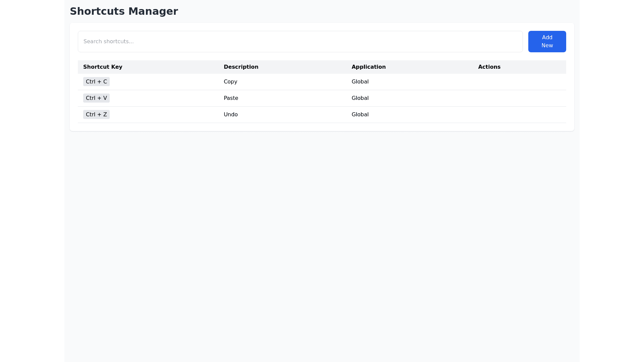This screenshot has height=362, width=644.
Task: Click the Search shortcuts input field
Action: tap(300, 42)
